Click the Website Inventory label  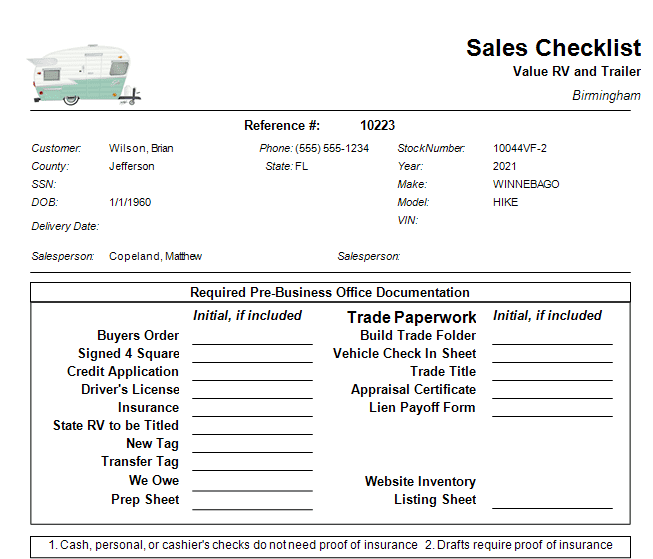pyautogui.click(x=420, y=482)
